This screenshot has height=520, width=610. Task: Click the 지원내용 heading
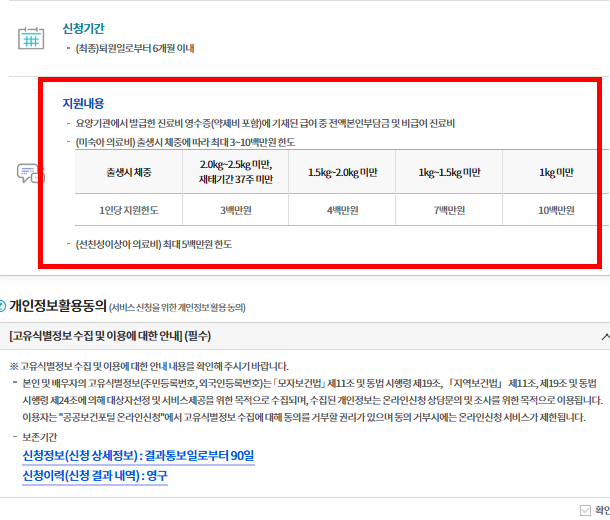click(83, 103)
